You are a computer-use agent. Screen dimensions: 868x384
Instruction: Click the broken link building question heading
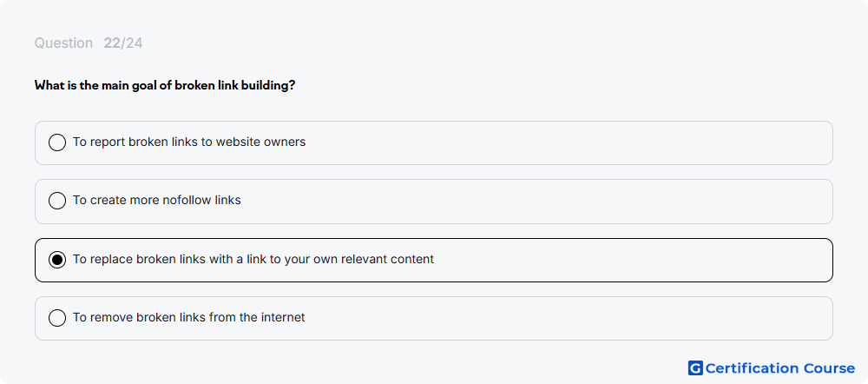pyautogui.click(x=165, y=85)
